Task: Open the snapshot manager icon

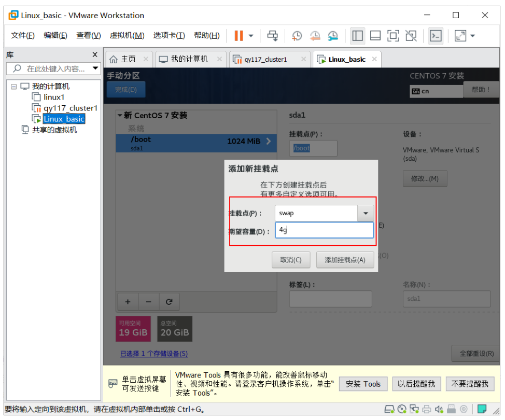Action: pyautogui.click(x=333, y=35)
